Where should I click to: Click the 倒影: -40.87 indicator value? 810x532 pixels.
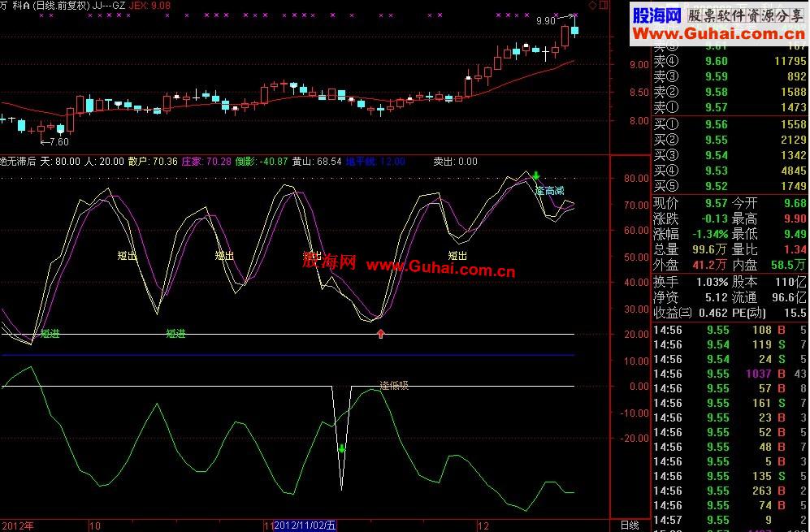[x=262, y=162]
